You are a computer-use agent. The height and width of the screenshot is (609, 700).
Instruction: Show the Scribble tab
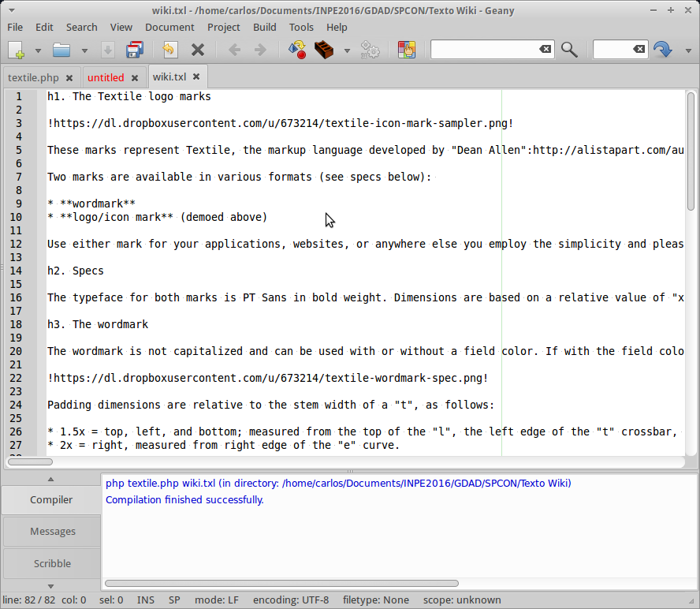coord(52,563)
